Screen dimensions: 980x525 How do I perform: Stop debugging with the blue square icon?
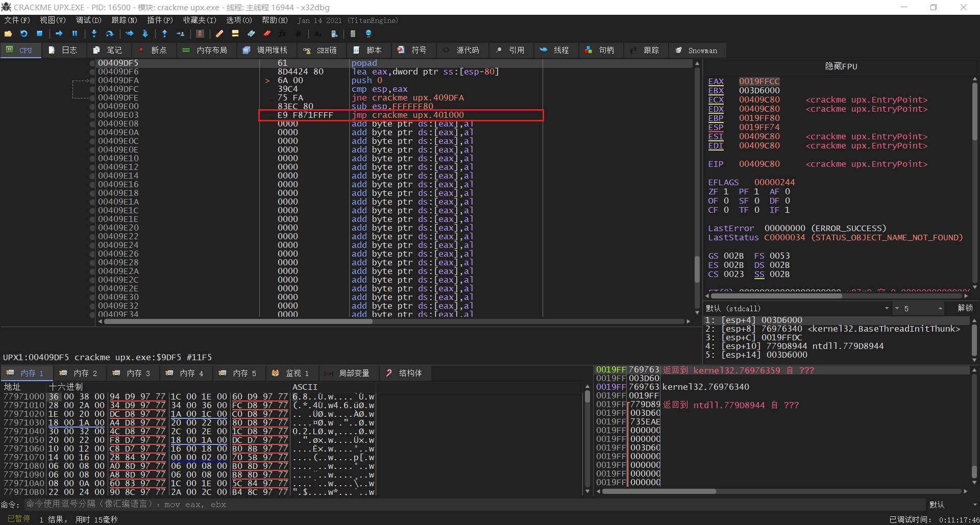(40, 34)
